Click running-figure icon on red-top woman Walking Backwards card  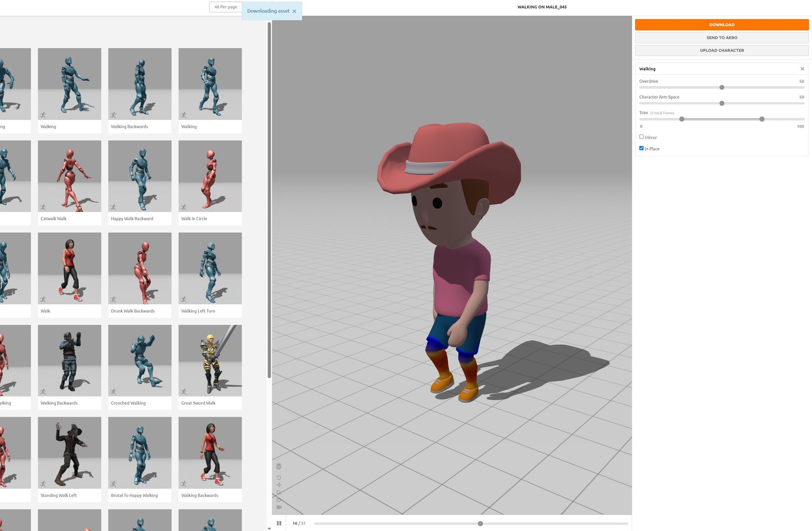tap(184, 484)
